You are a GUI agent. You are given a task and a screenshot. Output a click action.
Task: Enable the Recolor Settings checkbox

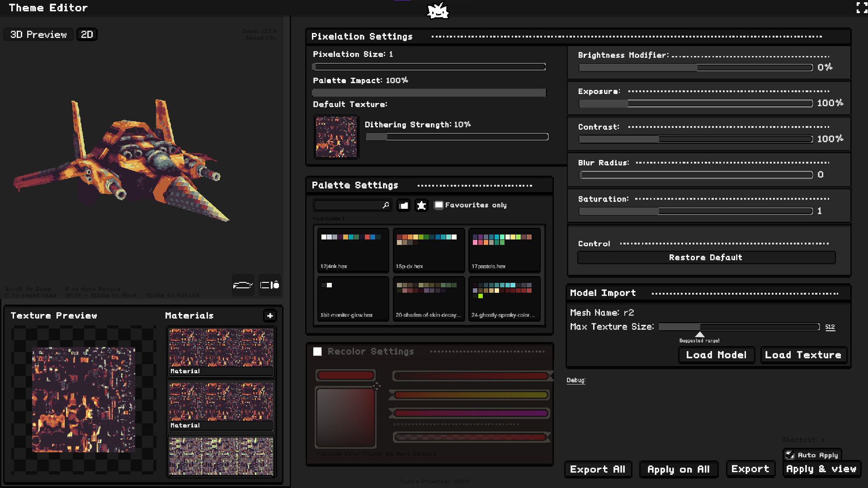coord(317,351)
